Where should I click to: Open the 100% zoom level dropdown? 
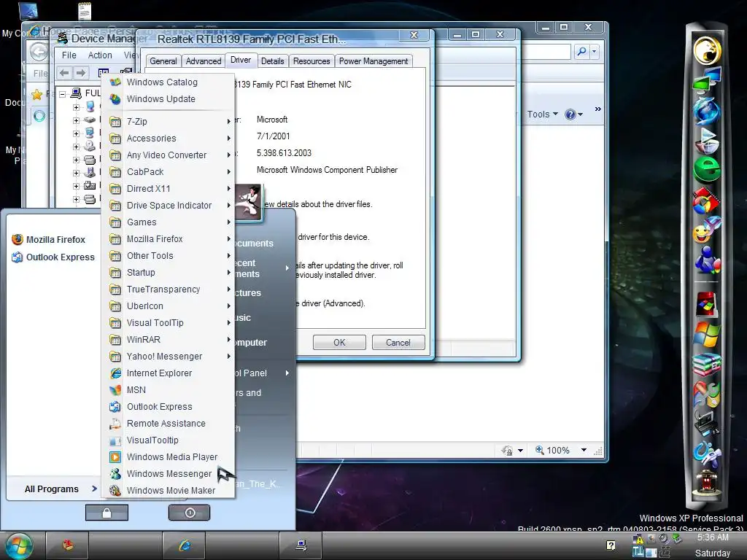coord(584,451)
